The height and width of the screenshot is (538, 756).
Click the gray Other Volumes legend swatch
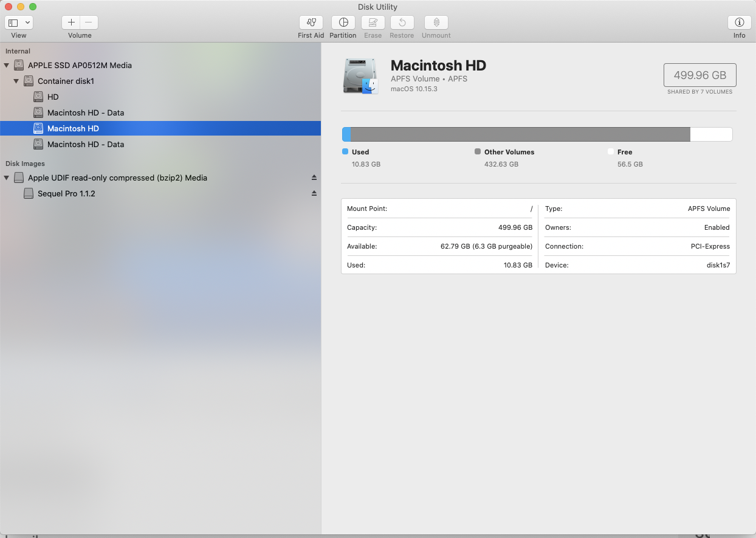coord(478,151)
